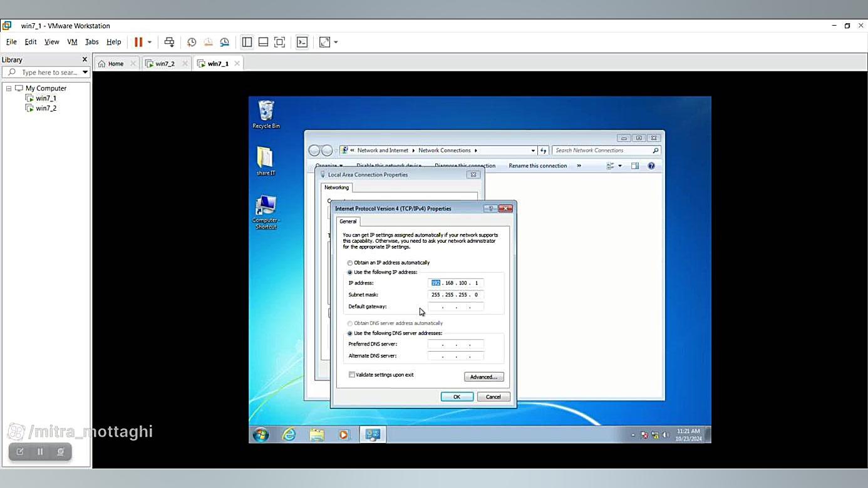
Task: Click the Default gateway input field
Action: point(455,307)
